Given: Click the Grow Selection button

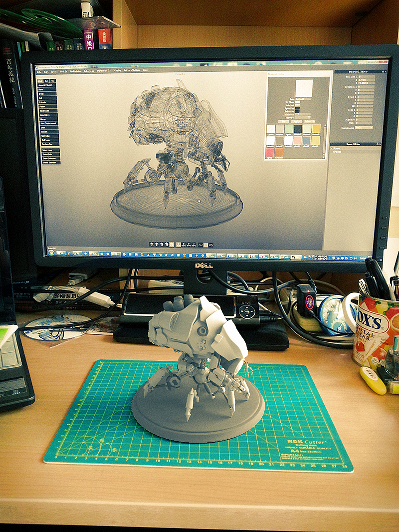Looking at the screenshot, I should [51, 158].
